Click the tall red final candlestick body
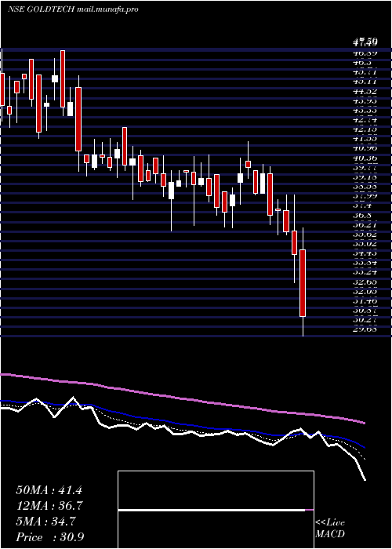This screenshot has width=392, height=549. [303, 283]
